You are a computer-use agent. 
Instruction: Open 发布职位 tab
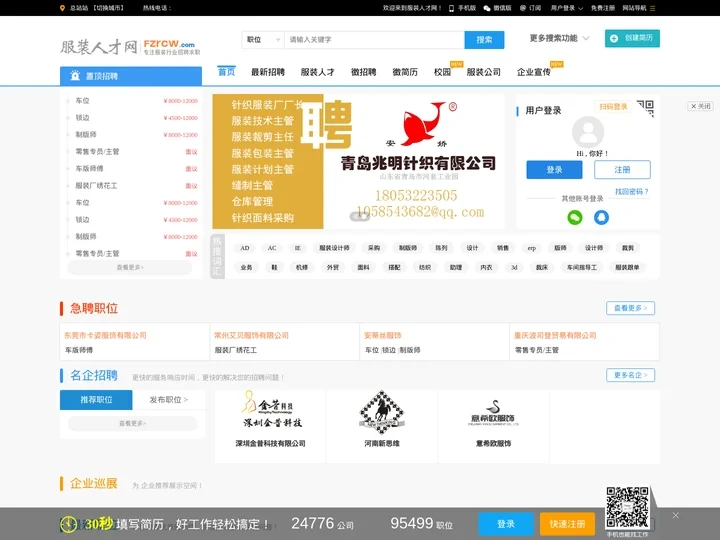pyautogui.click(x=169, y=399)
